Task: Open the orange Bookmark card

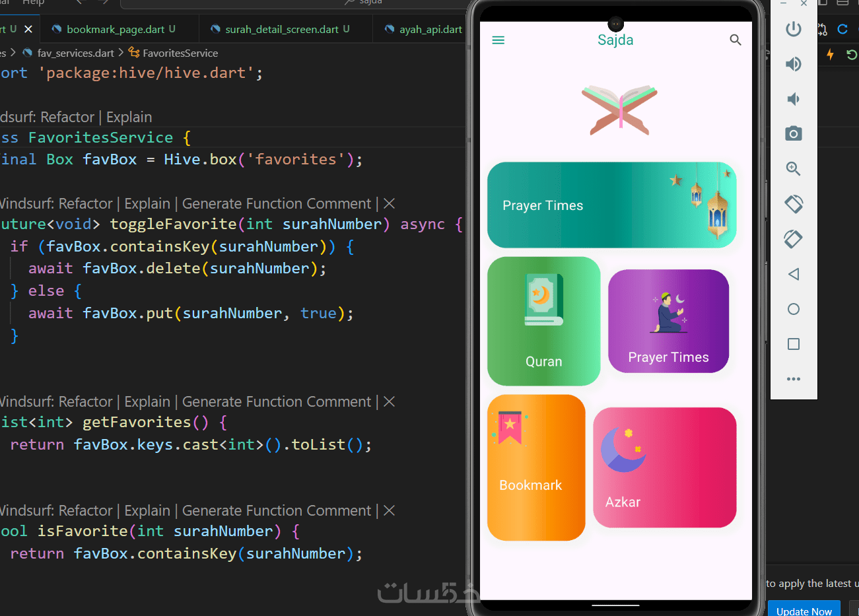Action: coord(536,467)
